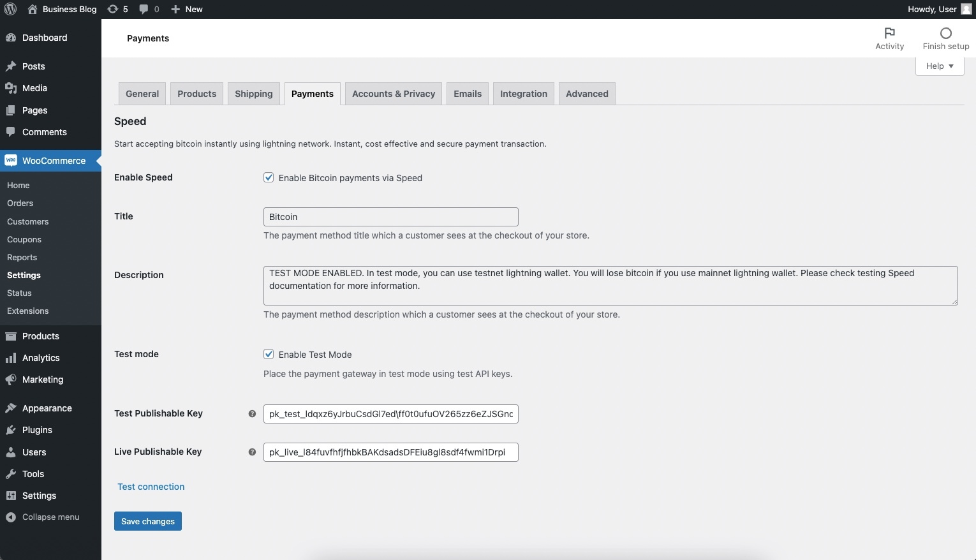
Task: Click the Products box icon in sidebar
Action: 11,336
